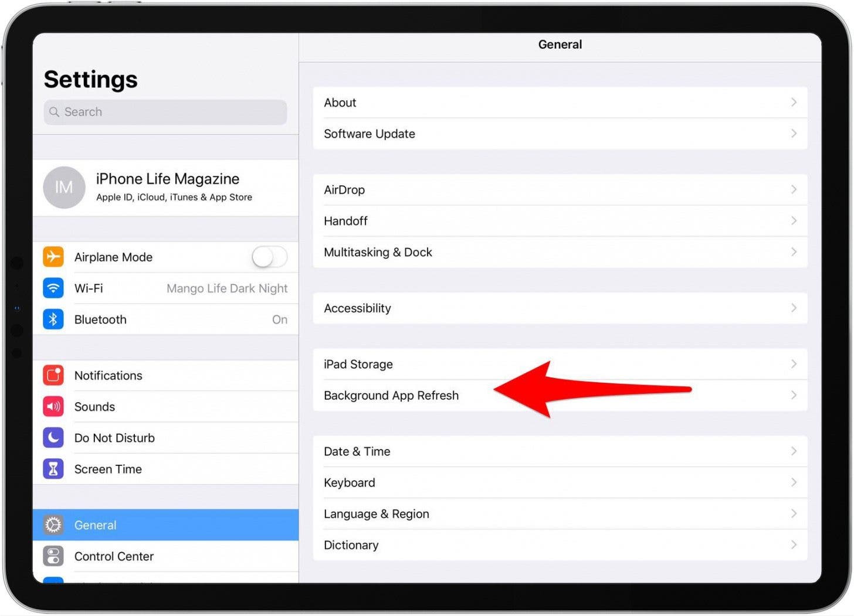Viewport: 854px width, 616px height.
Task: Open Background App Refresh
Action: 560,395
